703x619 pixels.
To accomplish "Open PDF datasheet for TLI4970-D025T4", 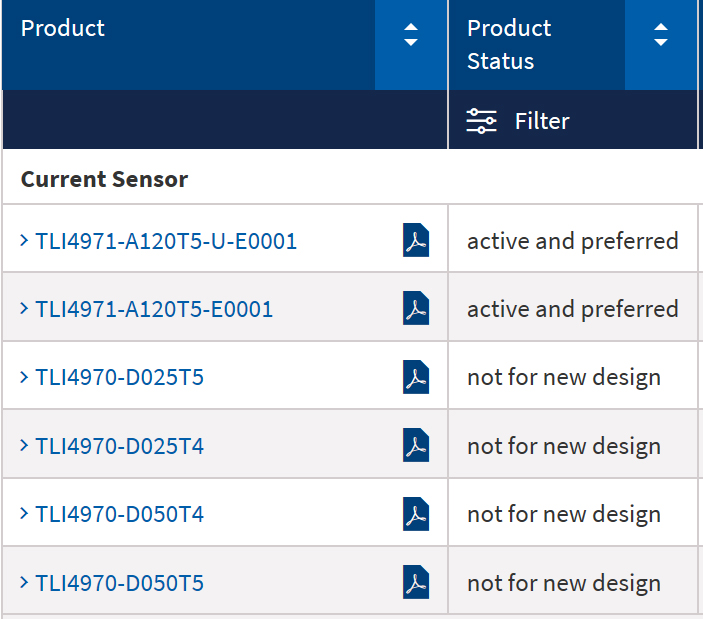I will [416, 445].
